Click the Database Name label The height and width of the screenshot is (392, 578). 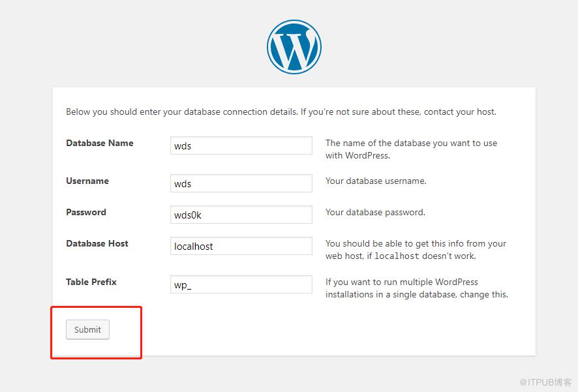tap(100, 143)
